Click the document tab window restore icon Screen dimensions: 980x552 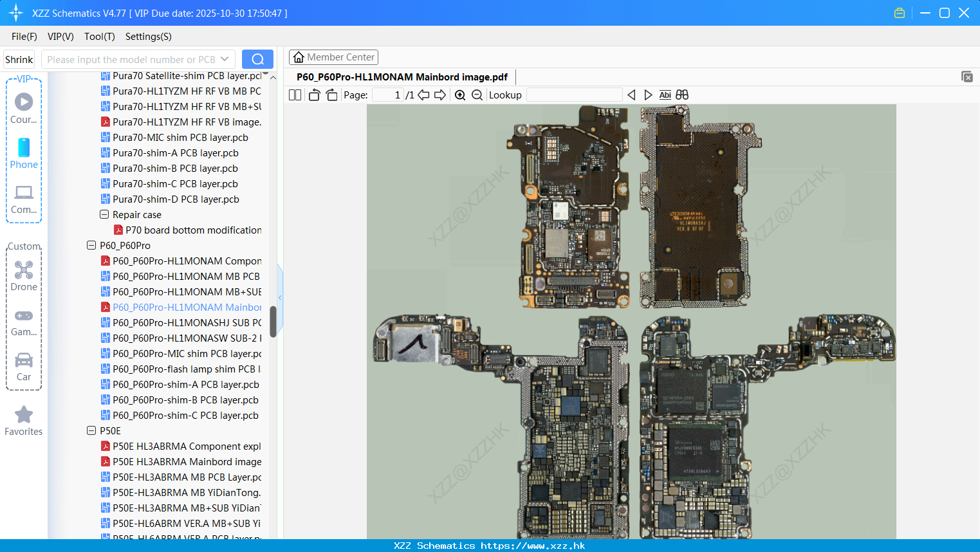(x=967, y=77)
